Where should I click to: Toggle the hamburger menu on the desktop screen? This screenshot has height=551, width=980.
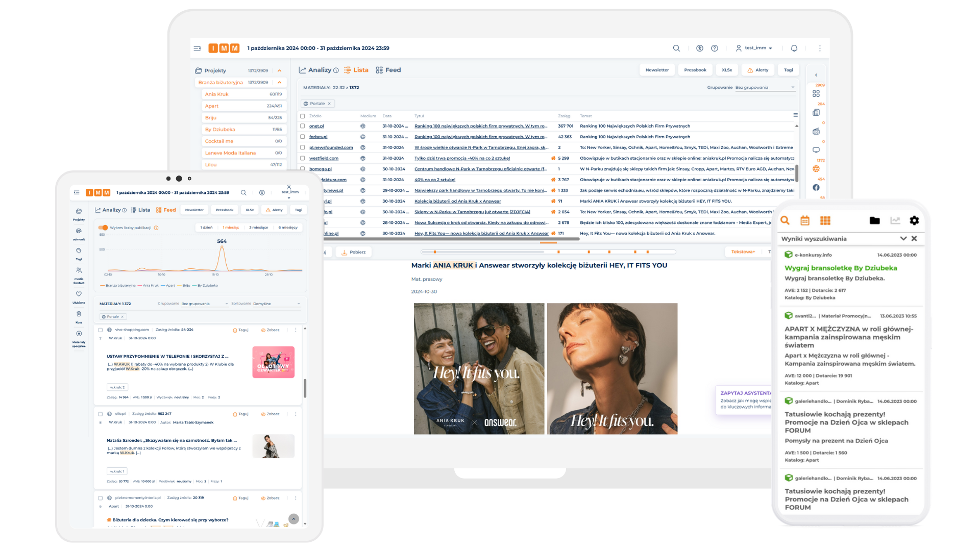(197, 48)
